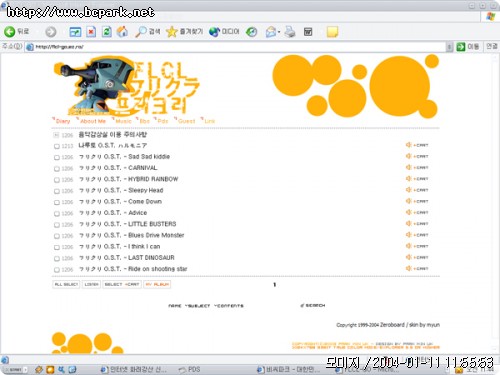Viewport: 500px width, 375px height.
Task: Check the box for I think I can
Action: pos(57,247)
